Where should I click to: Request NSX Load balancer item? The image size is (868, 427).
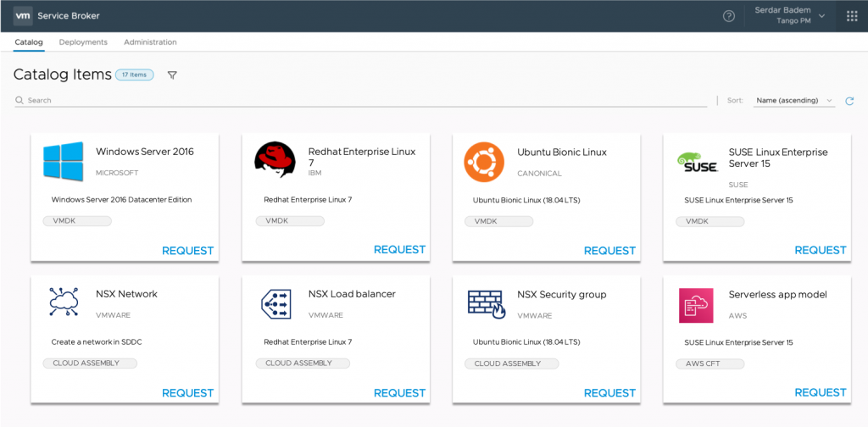(x=400, y=393)
